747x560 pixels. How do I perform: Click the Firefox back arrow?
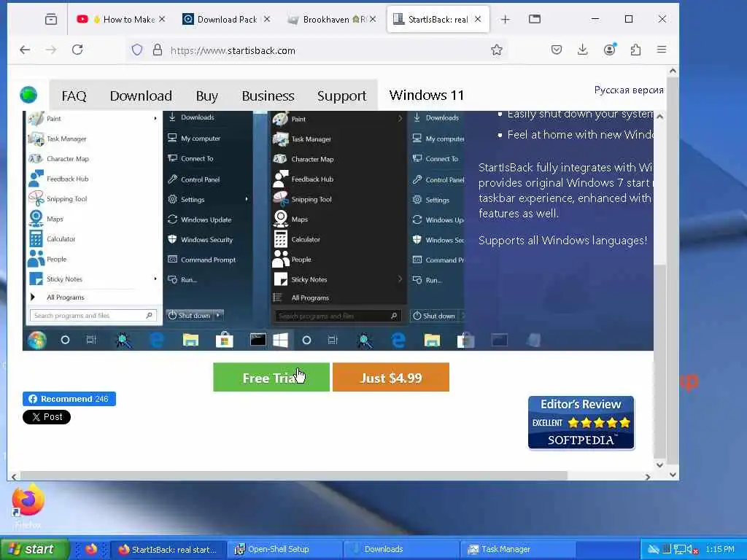click(25, 50)
